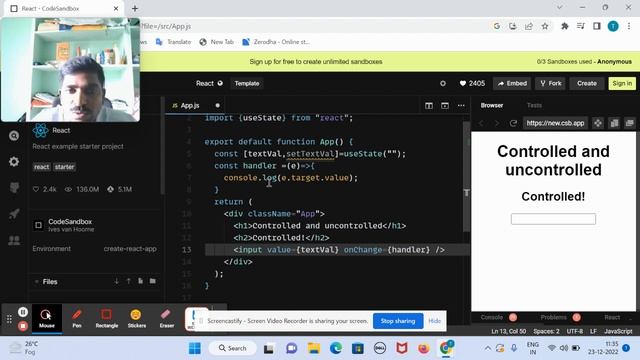The height and width of the screenshot is (360, 640).
Task: Open the rocket deployment icon in sidebar
Action: click(x=14, y=213)
